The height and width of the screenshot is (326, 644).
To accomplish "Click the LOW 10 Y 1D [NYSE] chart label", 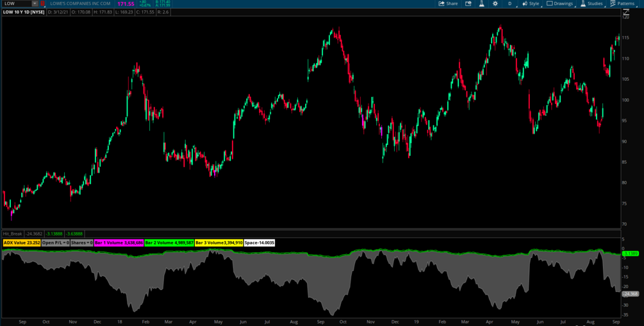I will [24, 12].
